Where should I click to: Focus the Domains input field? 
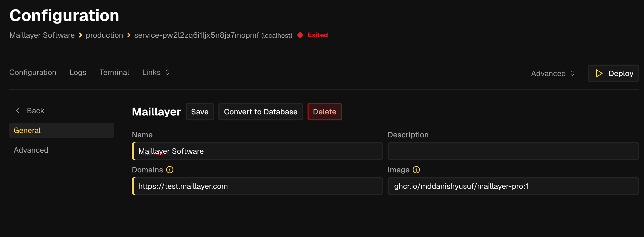(x=257, y=186)
